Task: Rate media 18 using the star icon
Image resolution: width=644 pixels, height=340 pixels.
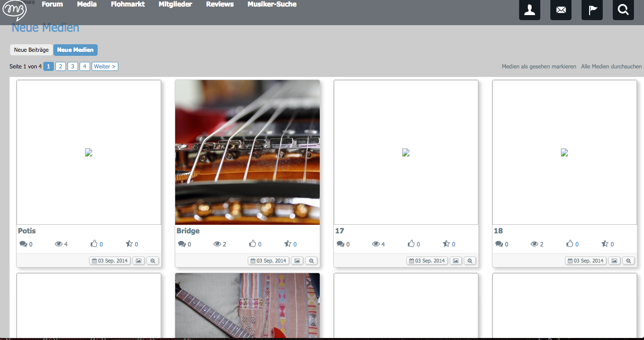Action: tap(605, 244)
